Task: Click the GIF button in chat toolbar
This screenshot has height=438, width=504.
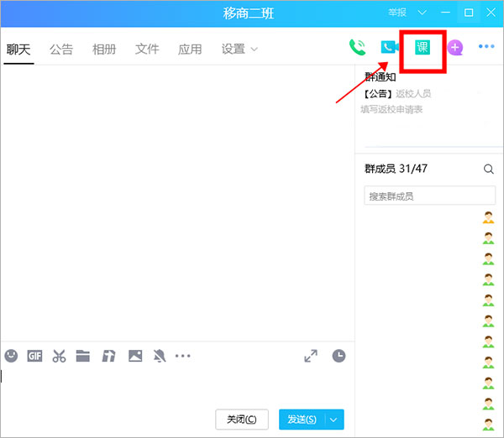Action: click(34, 356)
